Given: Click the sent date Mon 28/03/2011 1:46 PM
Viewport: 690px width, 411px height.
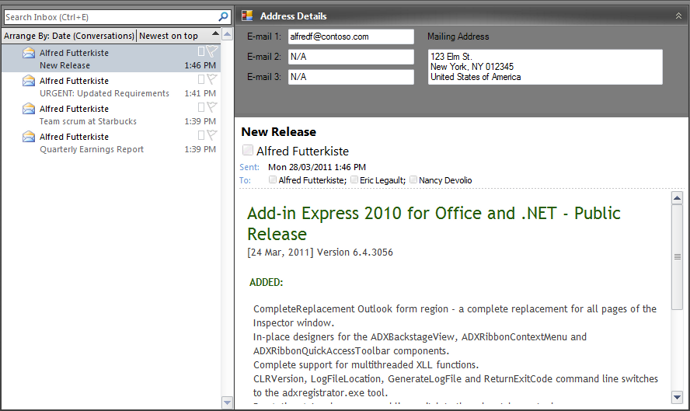Looking at the screenshot, I should point(317,167).
